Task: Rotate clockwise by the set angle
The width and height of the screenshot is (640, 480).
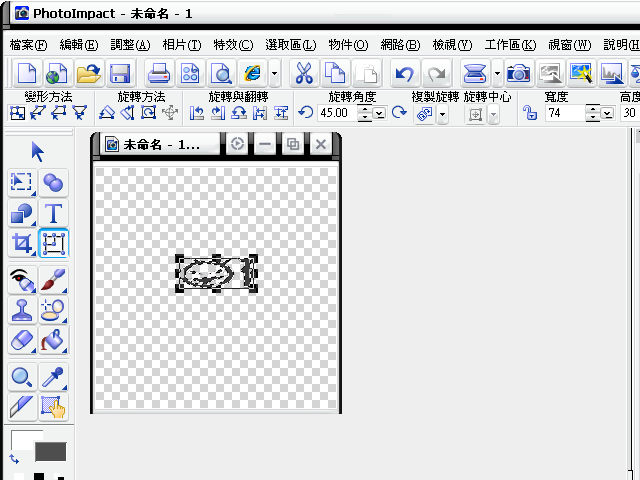Action: click(x=399, y=112)
